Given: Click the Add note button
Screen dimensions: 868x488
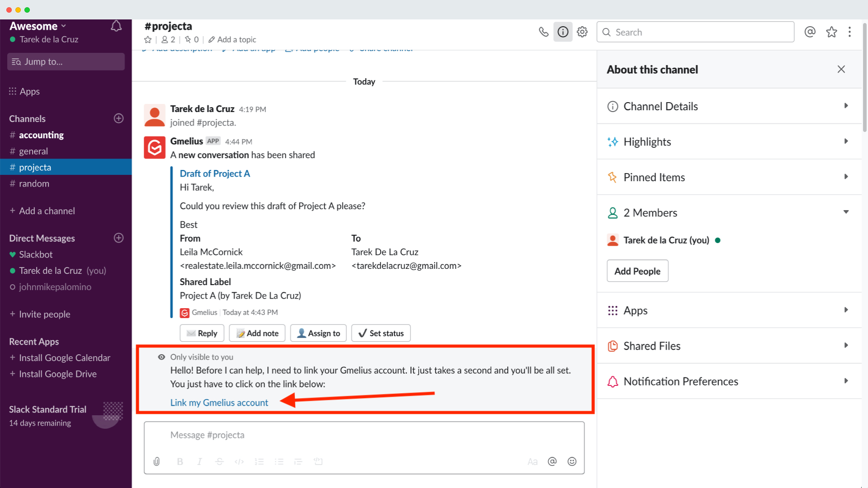Looking at the screenshot, I should [257, 333].
